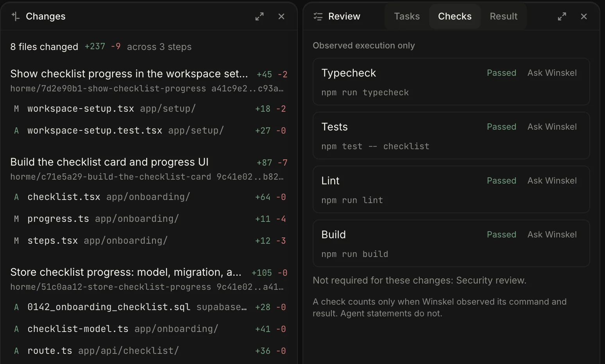The width and height of the screenshot is (605, 364).
Task: Click the Typecheck check title
Action: coord(349,73)
